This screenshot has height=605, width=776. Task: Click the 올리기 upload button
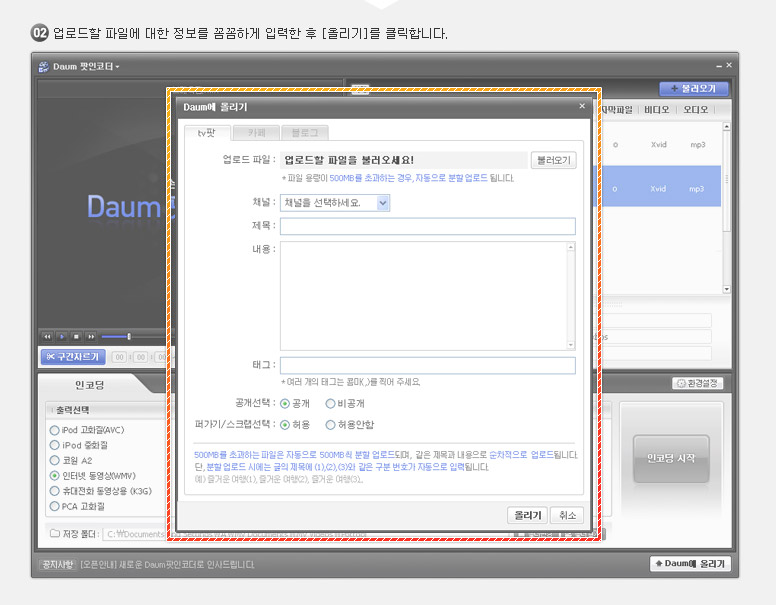[x=528, y=515]
